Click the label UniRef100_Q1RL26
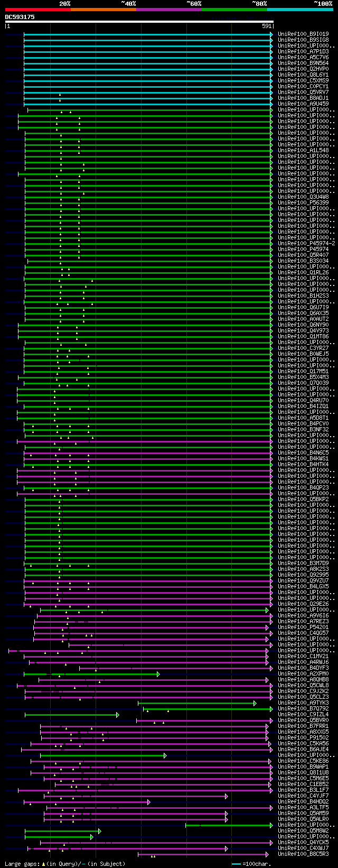 pos(303,272)
